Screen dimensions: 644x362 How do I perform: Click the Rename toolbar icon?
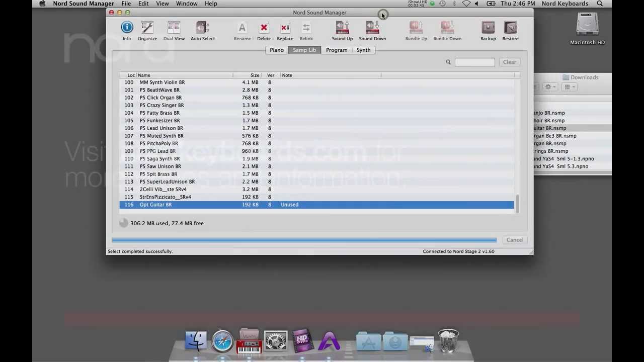242,31
